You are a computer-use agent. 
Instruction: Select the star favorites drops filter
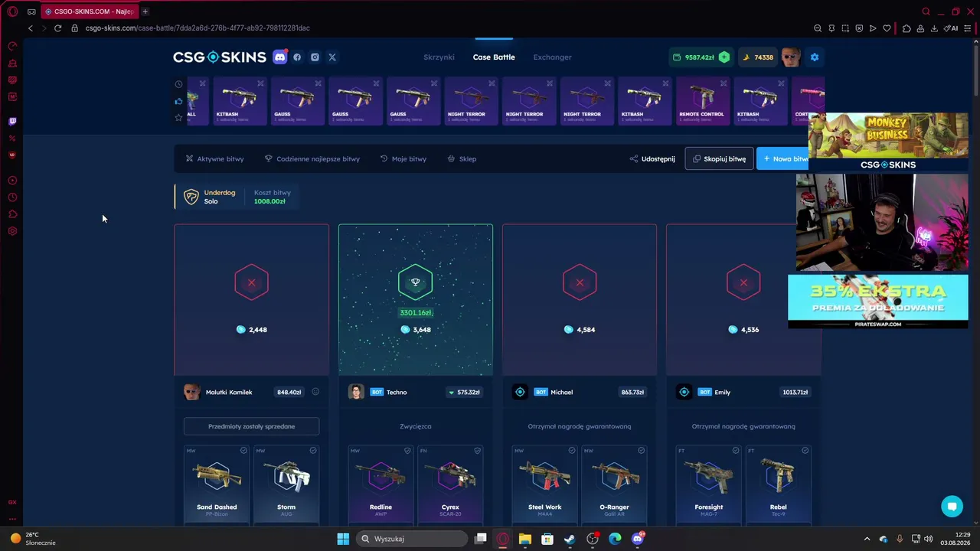point(178,117)
